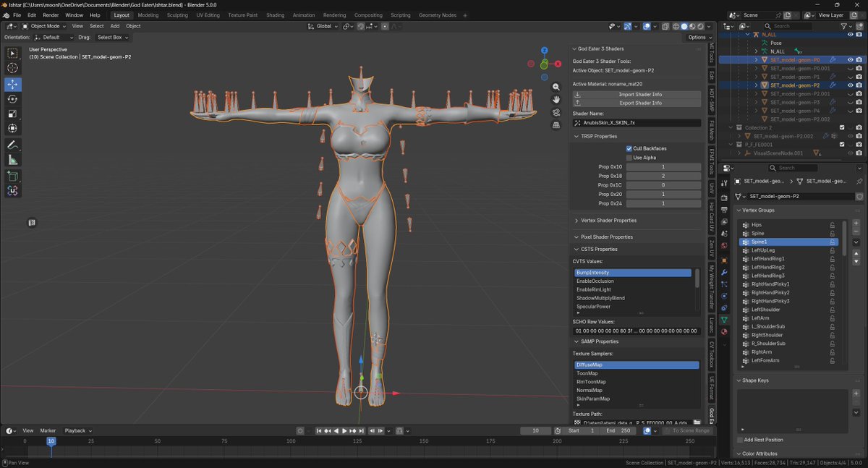The width and height of the screenshot is (868, 468).
Task: Toggle Cull Backfaces checkbox
Action: coord(629,148)
